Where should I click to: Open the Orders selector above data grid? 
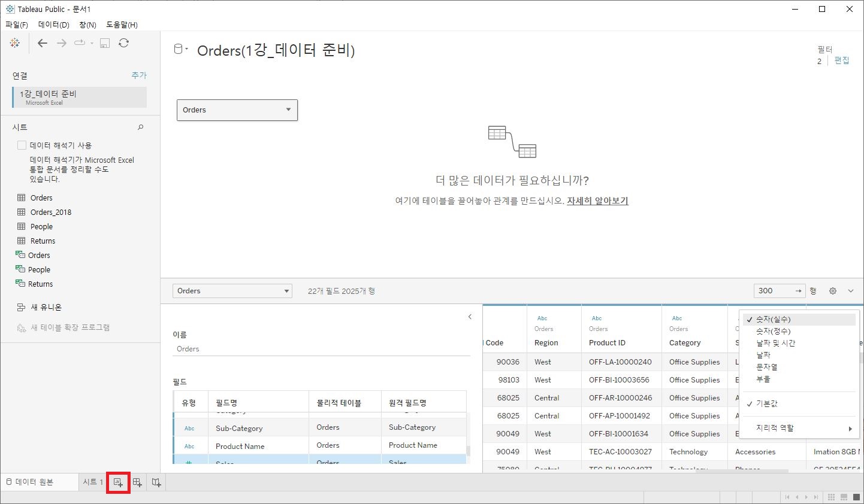(x=232, y=291)
